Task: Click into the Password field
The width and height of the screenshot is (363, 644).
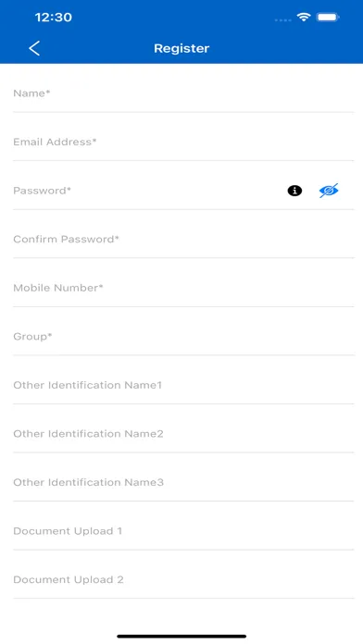Action: click(148, 191)
